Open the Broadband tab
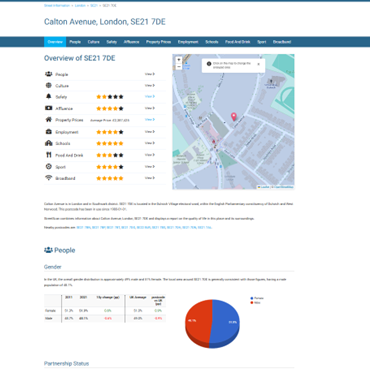370x372 pixels. 282,42
